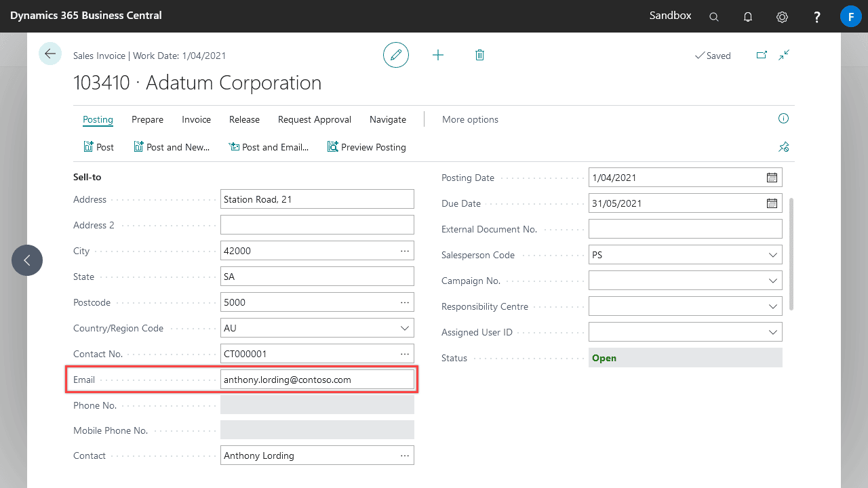This screenshot has height=488, width=868.
Task: Click the Saved indicator
Action: click(x=713, y=56)
